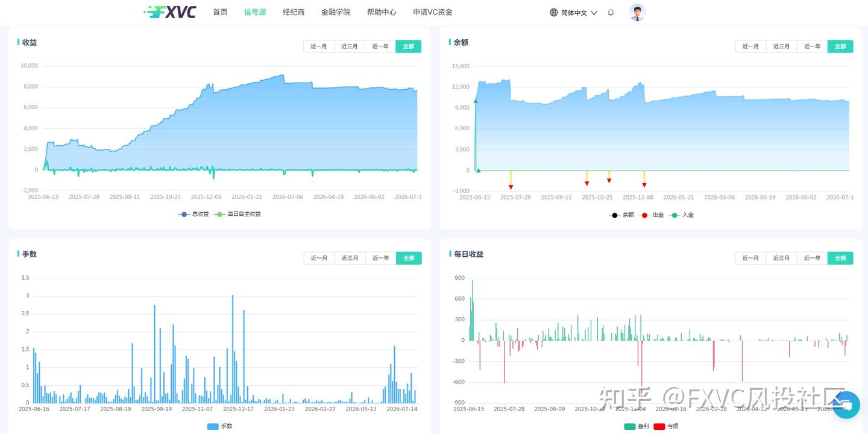
Task: Click the 2025-12-17 date label in 手数 chart
Action: click(x=239, y=409)
